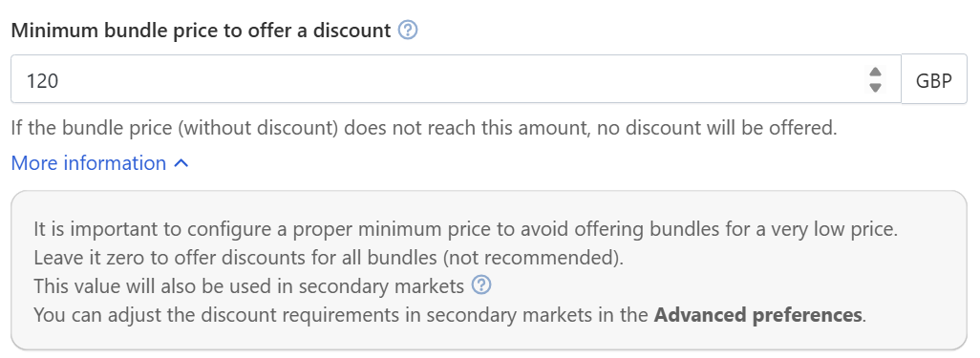Select the 120 value in the field
The width and height of the screenshot is (980, 358).
pos(42,80)
